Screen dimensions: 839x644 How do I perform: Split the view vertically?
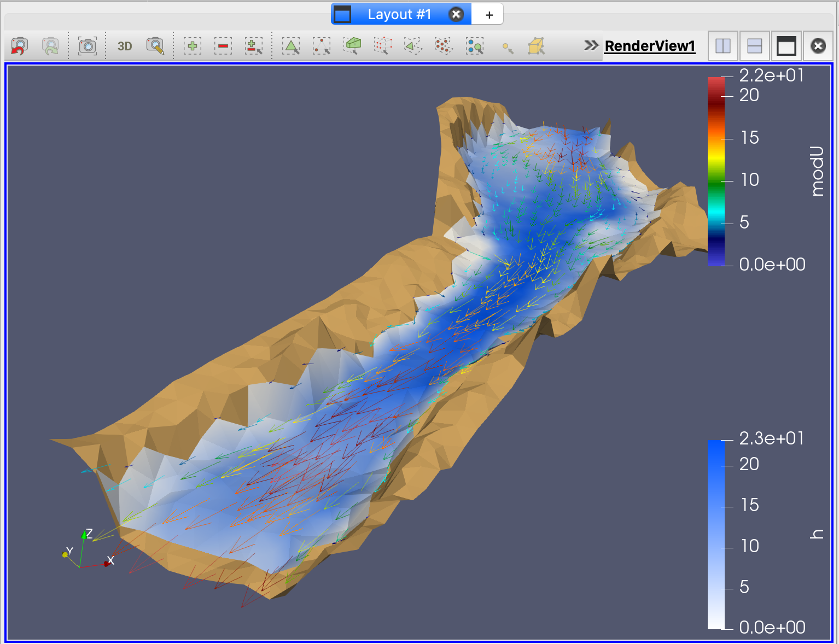[x=755, y=46]
